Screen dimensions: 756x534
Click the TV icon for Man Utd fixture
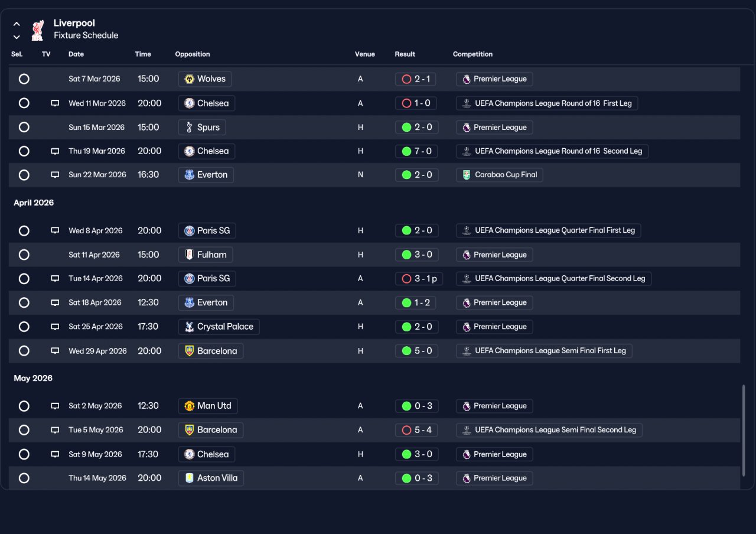click(55, 406)
